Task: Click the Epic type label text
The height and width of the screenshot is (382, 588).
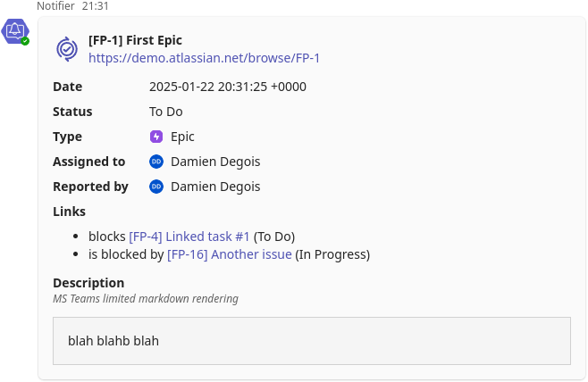Action: pyautogui.click(x=182, y=137)
